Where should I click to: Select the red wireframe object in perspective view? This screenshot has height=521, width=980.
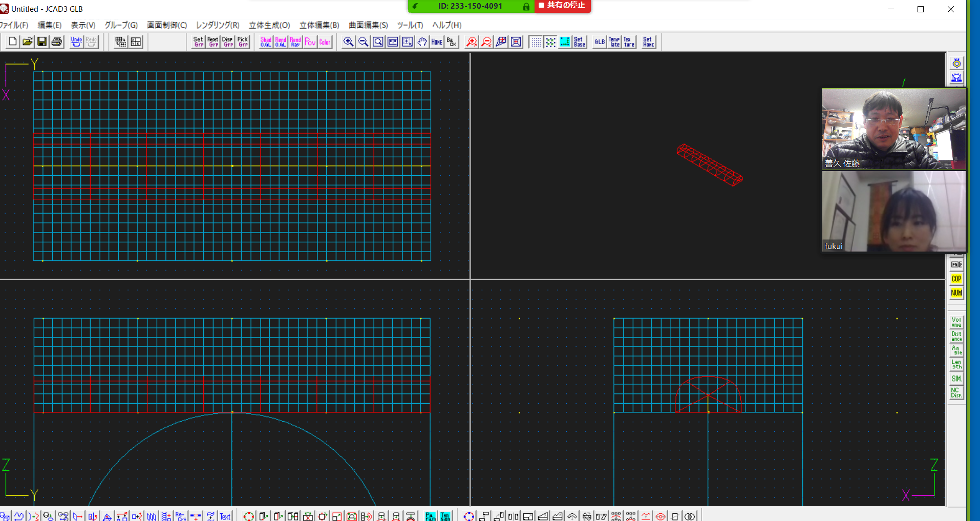pyautogui.click(x=709, y=165)
